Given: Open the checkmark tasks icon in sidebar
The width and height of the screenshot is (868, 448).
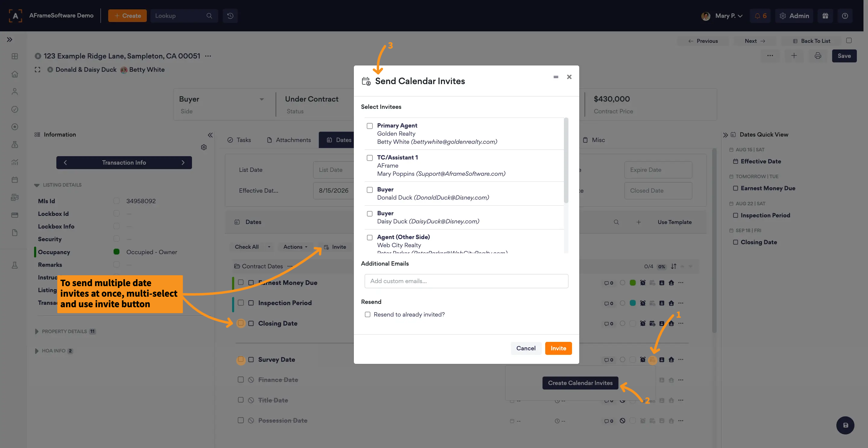Looking at the screenshot, I should (x=14, y=109).
